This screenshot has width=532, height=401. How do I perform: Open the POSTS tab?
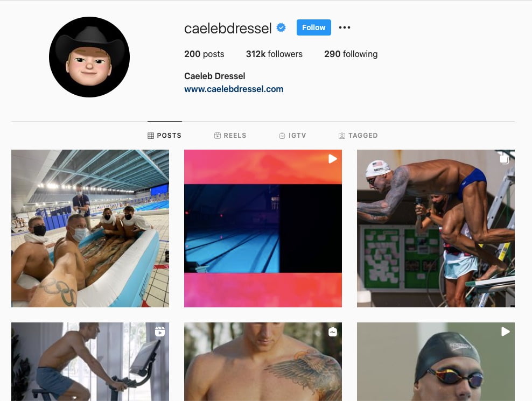coord(165,135)
